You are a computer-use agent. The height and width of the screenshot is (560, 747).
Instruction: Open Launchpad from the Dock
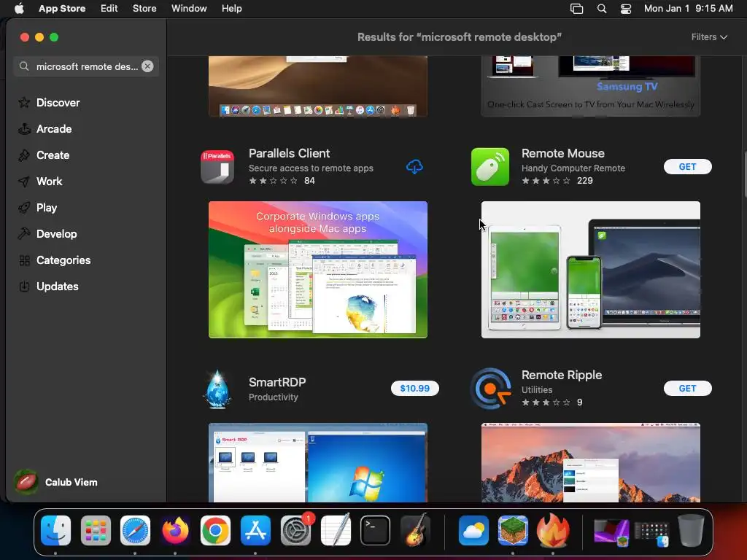click(96, 530)
